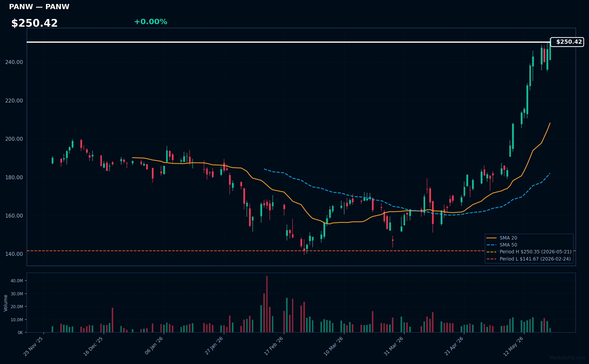Click the 12 May '26 date label
Screen dimensions: 589x364
click(514, 346)
